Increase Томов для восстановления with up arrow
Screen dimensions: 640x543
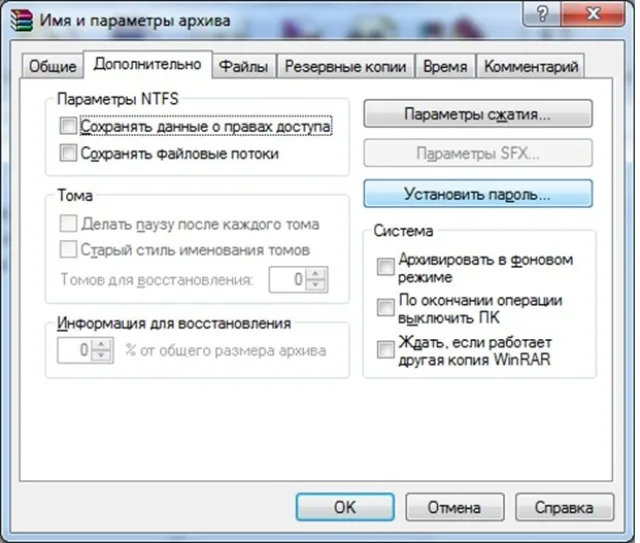[x=316, y=273]
